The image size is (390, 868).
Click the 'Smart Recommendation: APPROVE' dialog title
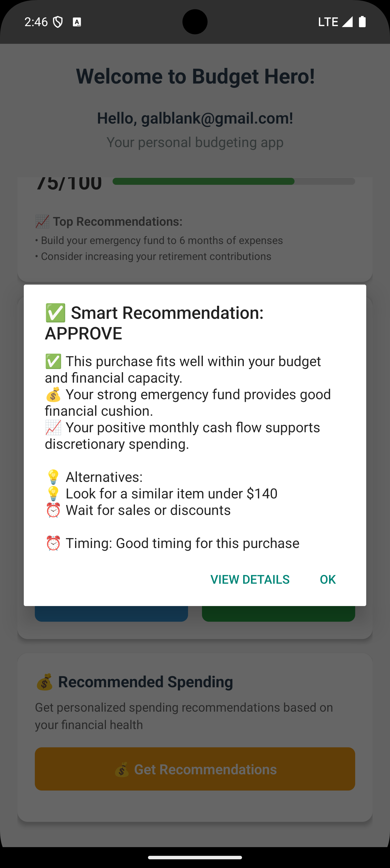(154, 323)
